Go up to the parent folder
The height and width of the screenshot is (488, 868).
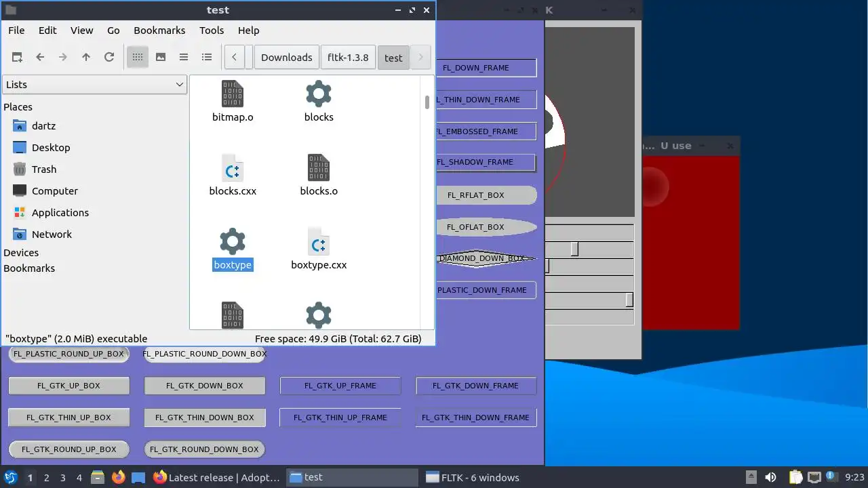pyautogui.click(x=86, y=58)
